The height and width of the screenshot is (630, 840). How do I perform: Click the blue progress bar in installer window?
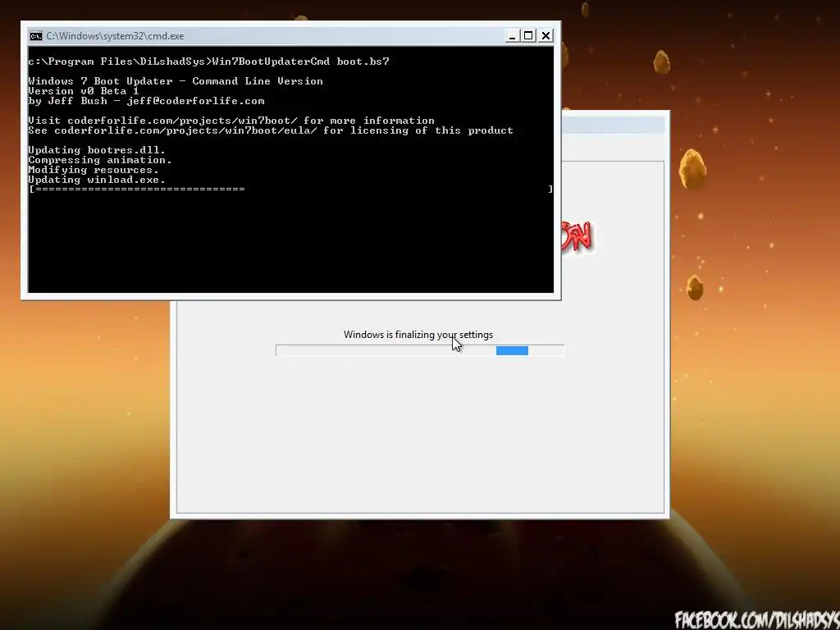point(420,350)
